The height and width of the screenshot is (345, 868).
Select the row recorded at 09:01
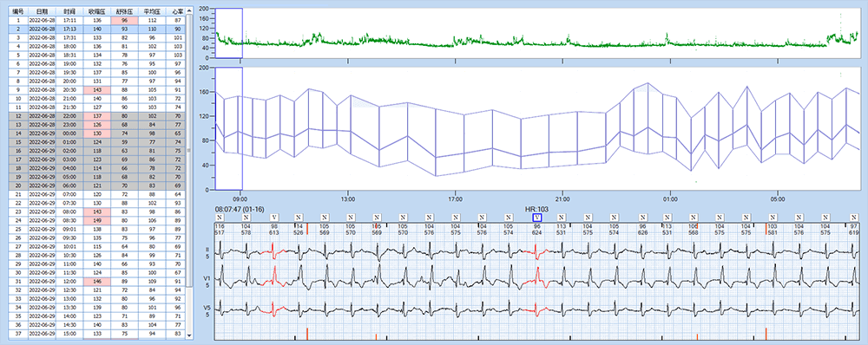click(x=97, y=229)
